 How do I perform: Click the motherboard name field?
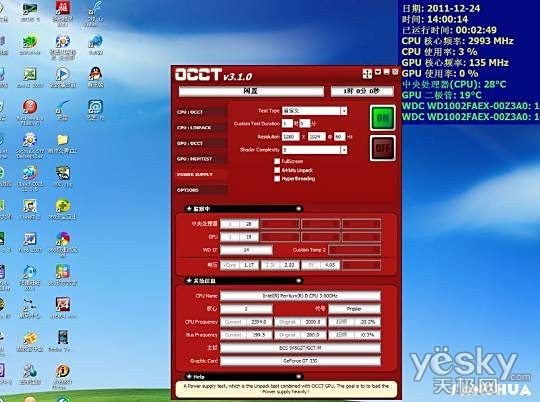tap(300, 348)
